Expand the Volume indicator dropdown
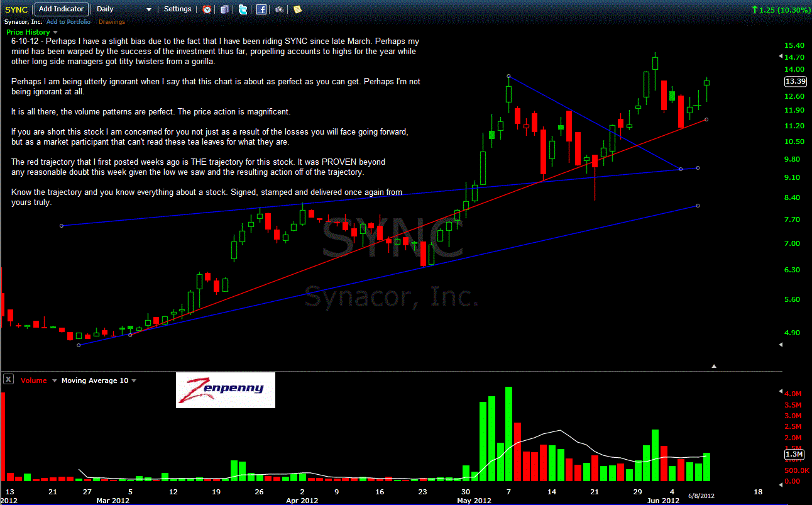This screenshot has width=812, height=505. tap(55, 380)
